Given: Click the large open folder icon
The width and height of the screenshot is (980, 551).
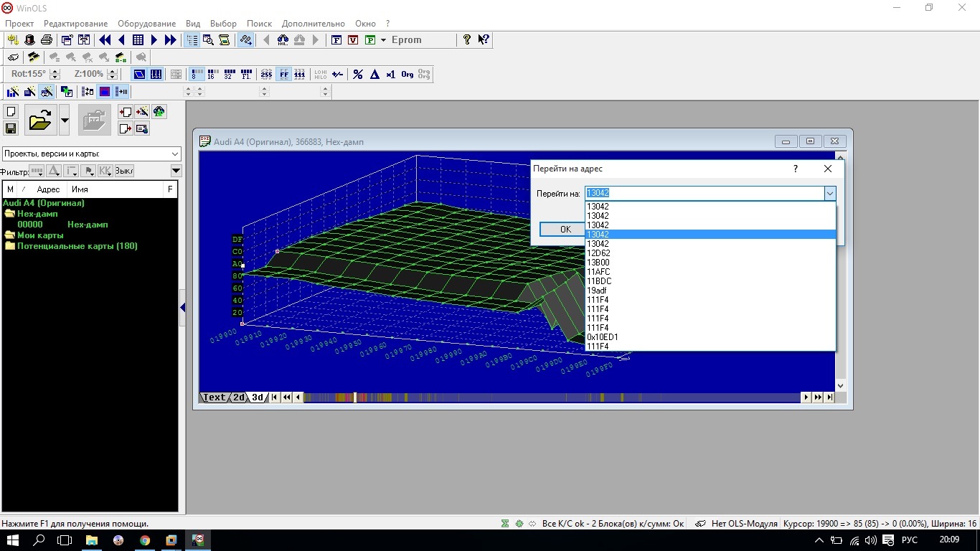Looking at the screenshot, I should pyautogui.click(x=41, y=120).
